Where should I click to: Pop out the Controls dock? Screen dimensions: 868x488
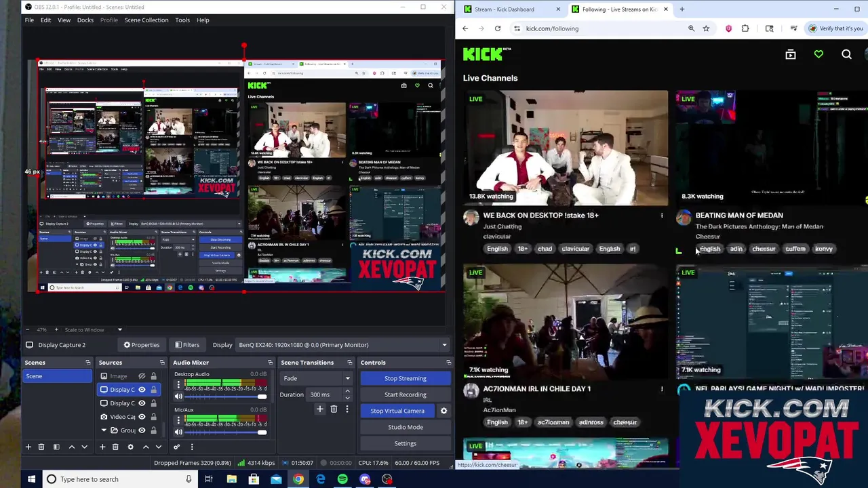448,363
